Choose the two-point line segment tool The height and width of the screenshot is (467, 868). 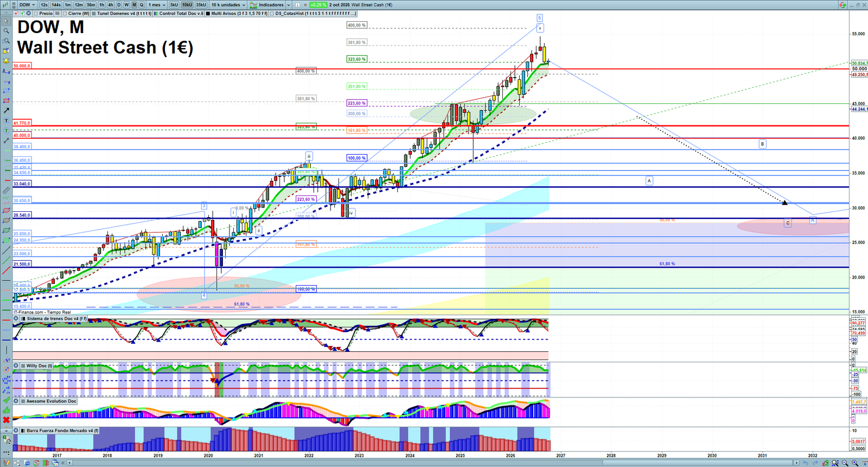tap(6, 141)
